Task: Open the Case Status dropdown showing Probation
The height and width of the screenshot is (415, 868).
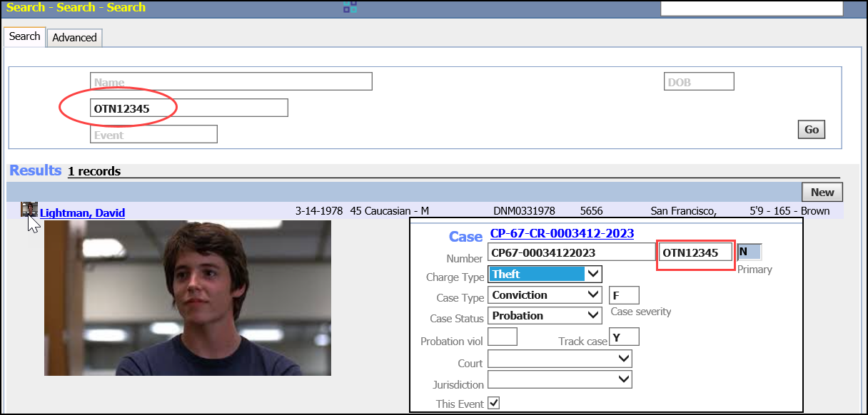Action: coord(545,315)
